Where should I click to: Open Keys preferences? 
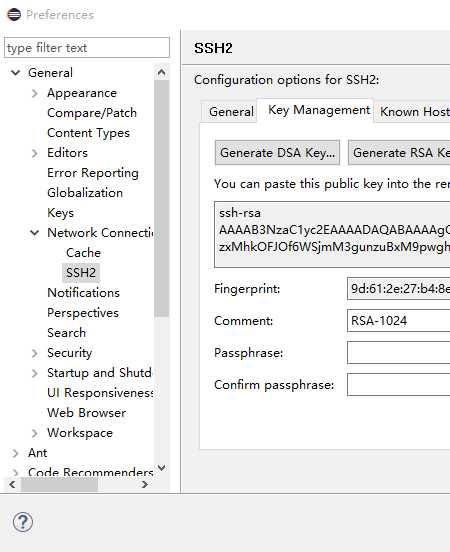pos(61,213)
